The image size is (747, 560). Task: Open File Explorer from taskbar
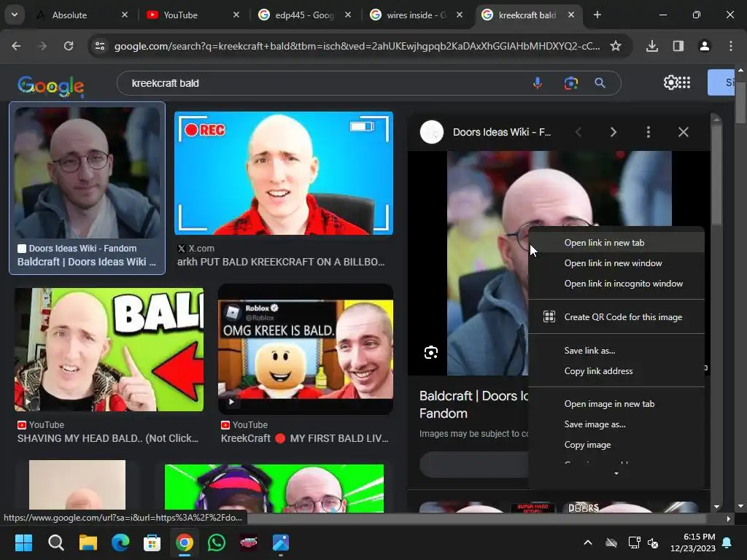[x=88, y=542]
